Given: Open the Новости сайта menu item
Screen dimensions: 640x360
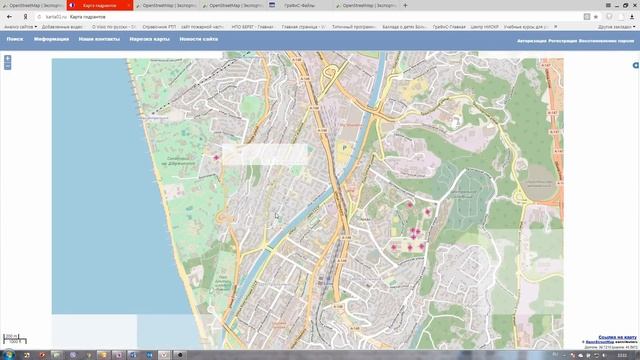Looking at the screenshot, I should [x=199, y=39].
